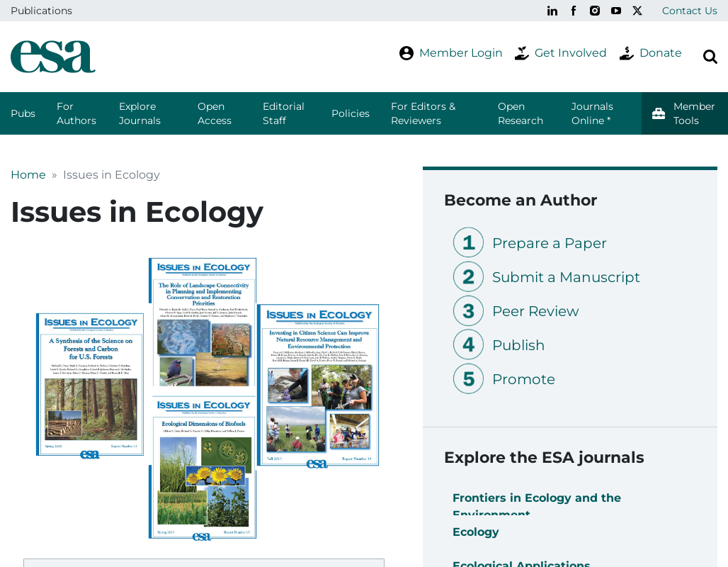Click Explore the ESA journals heading
The width and height of the screenshot is (728, 567).
click(544, 458)
